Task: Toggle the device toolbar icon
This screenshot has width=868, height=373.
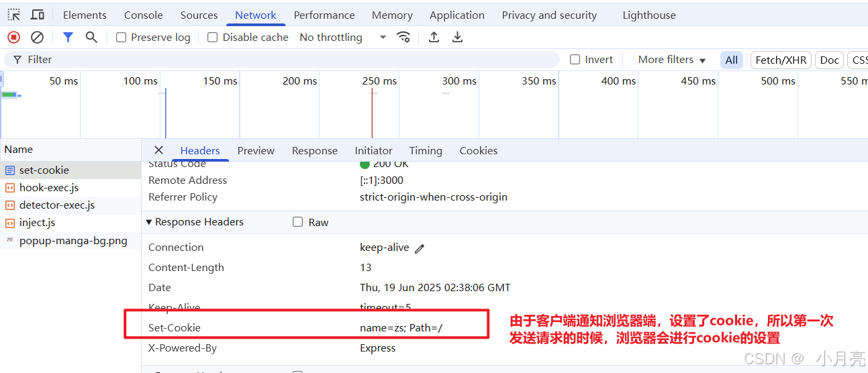Action: [x=38, y=15]
